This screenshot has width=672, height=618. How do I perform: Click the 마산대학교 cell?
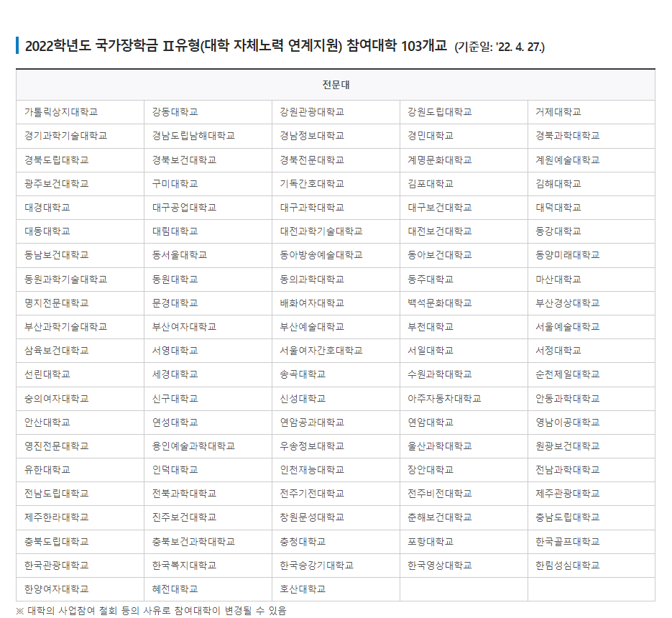[592, 280]
